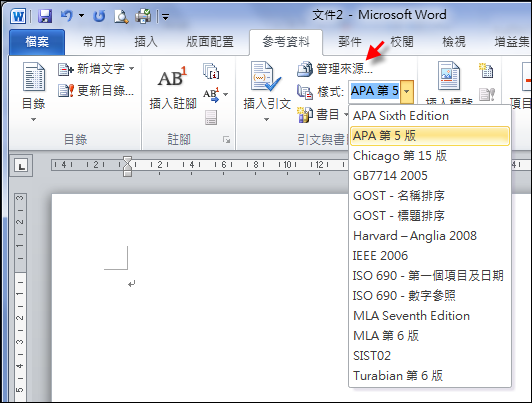Click the tab stop selector button
Viewport: 532px width, 403px height.
coord(21,166)
